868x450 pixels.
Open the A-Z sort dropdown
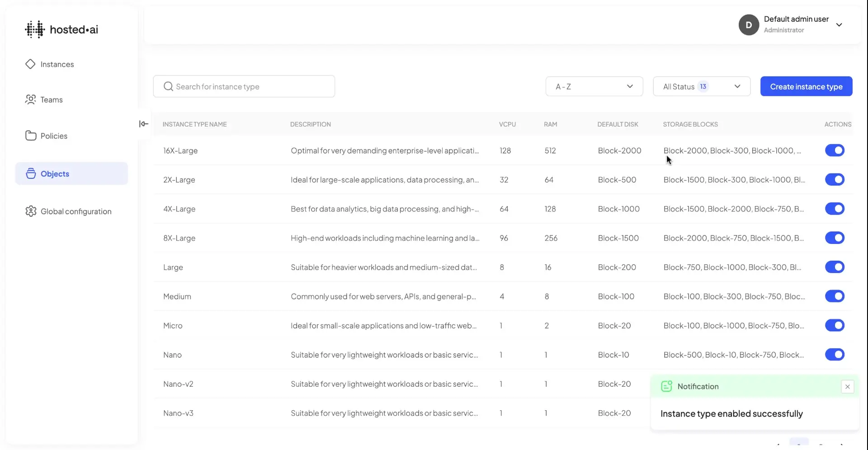[594, 86]
